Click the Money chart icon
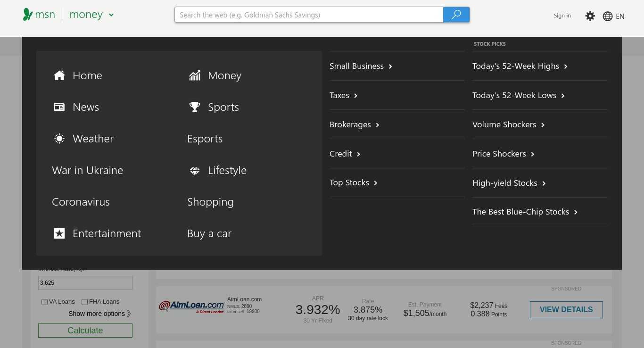The image size is (644, 348). point(195,75)
